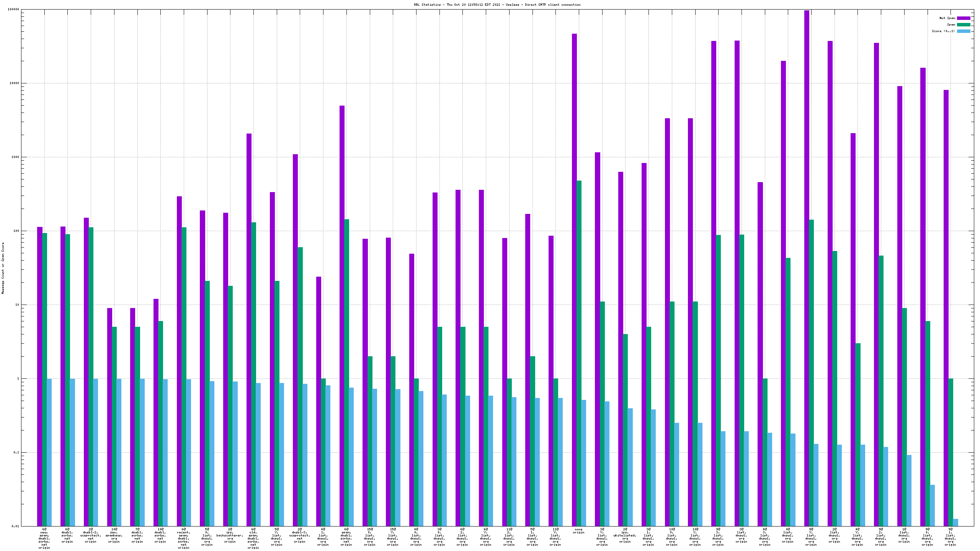Click the 'Not Spam' legend text
This screenshot has height=551, width=980.
click(x=947, y=18)
